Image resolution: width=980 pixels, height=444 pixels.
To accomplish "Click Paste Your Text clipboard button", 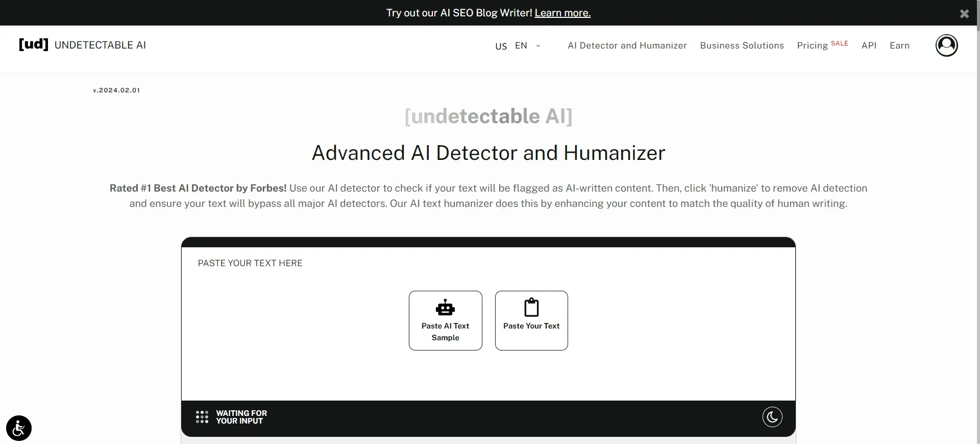I will (x=531, y=320).
